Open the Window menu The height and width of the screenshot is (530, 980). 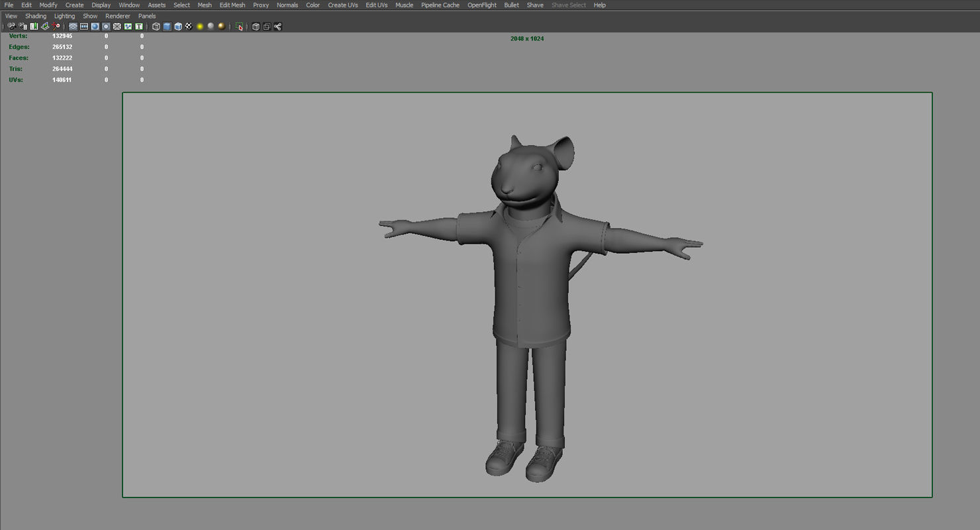coord(129,5)
